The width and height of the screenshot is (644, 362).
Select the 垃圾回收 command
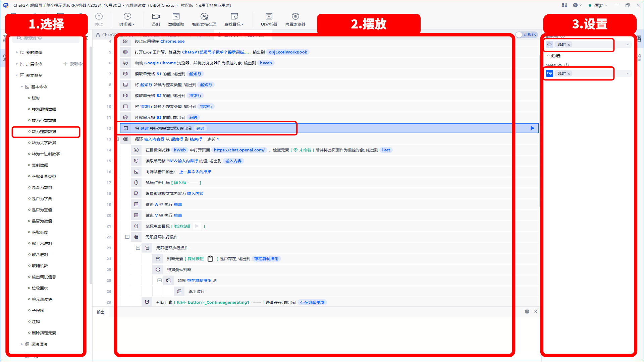[x=40, y=288]
